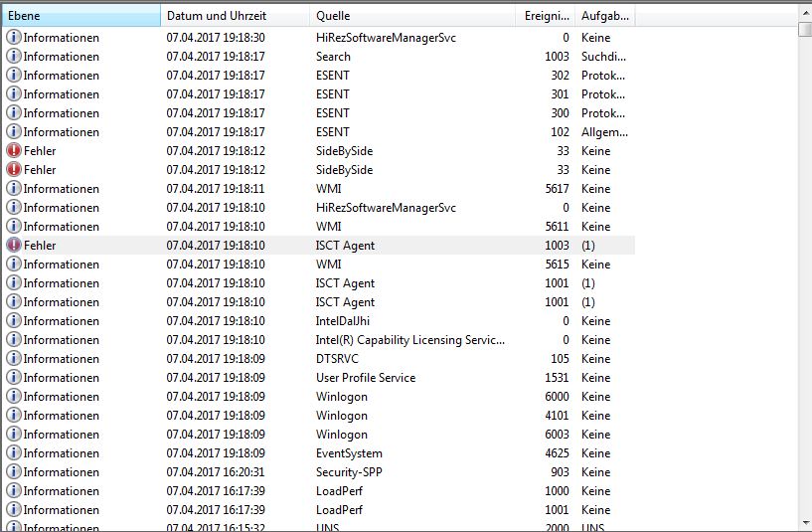Click the info icon of the DTSRVC row
Image resolution: width=812 pixels, height=532 pixels.
[x=14, y=358]
